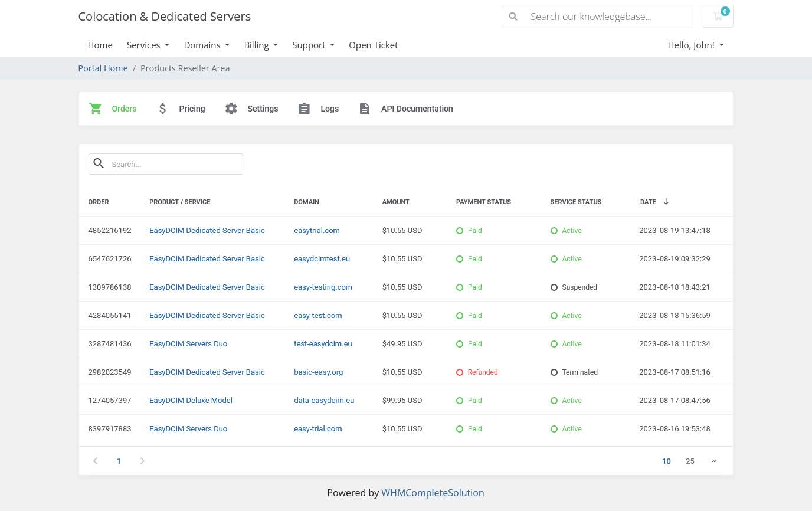Switch to the Logs tab

tap(319, 109)
